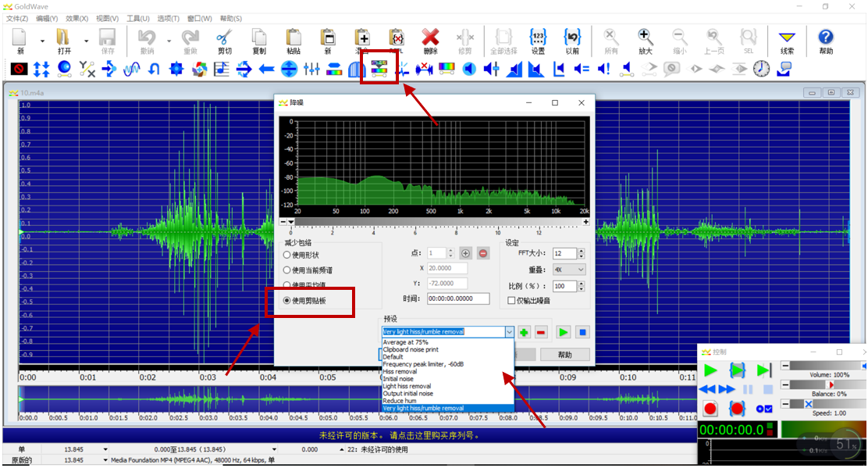Viewport: 868px width, 468px height.
Task: Click the green play button in Control panel
Action: 710,370
